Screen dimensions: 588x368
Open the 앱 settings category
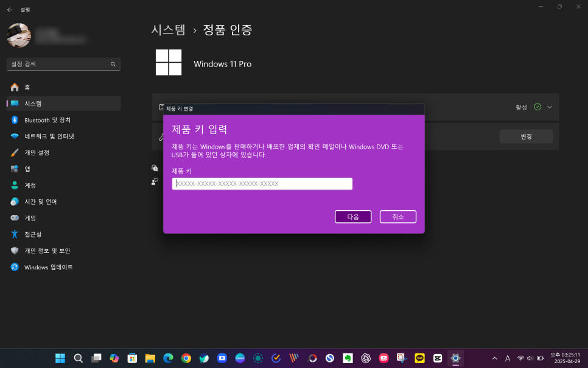(x=63, y=169)
